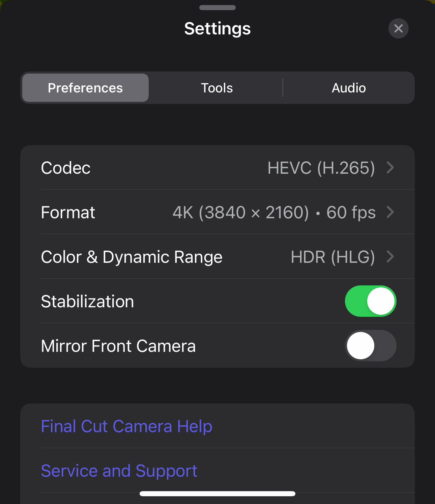
Task: Click the HEVC (H.265) codec value
Action: (321, 168)
